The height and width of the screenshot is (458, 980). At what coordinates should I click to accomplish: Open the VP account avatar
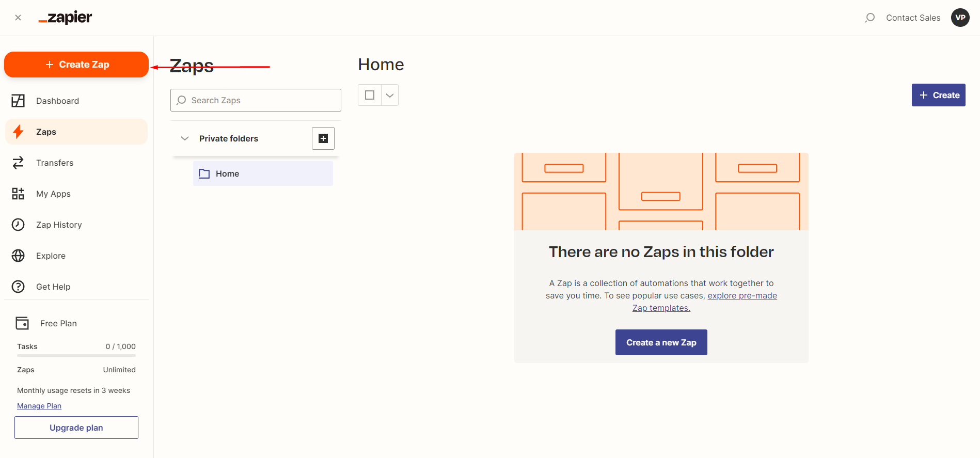[960, 18]
